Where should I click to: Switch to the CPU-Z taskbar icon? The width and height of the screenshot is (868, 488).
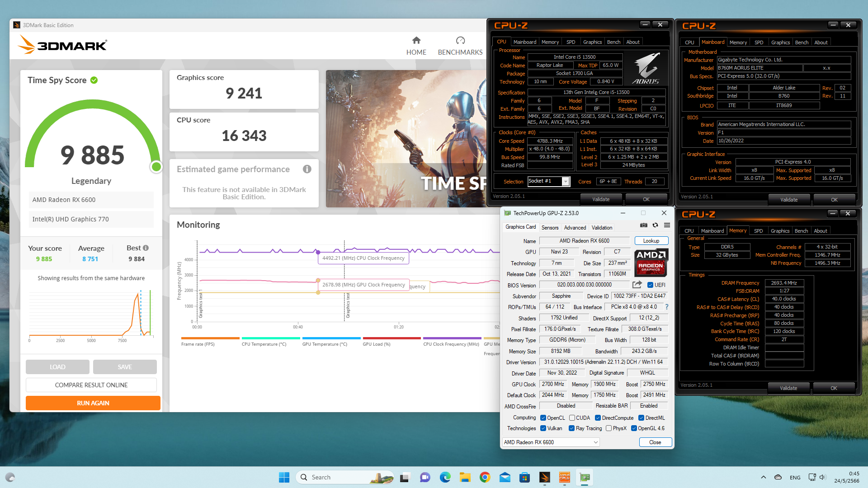(x=565, y=477)
